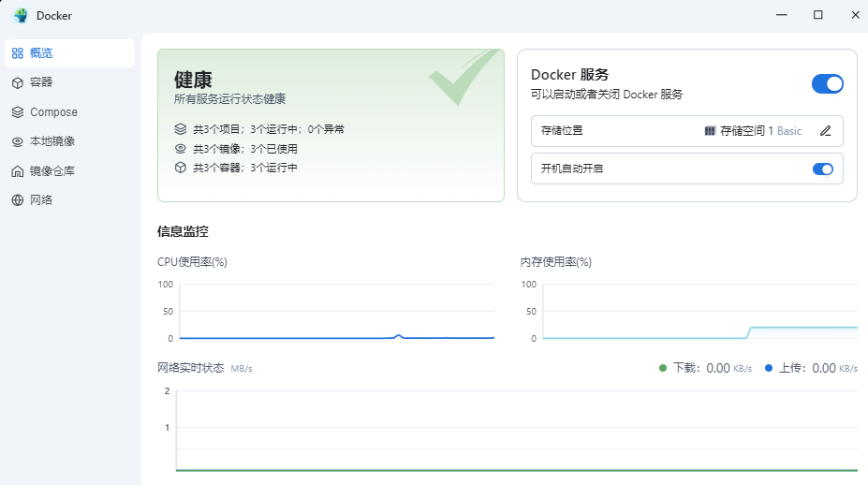Click the green 下载 legend dot

pyautogui.click(x=663, y=368)
